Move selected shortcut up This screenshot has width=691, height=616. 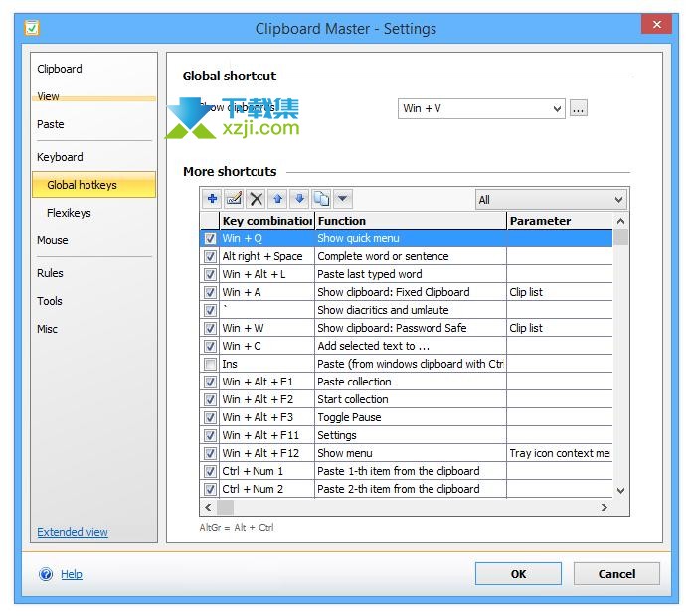[277, 199]
